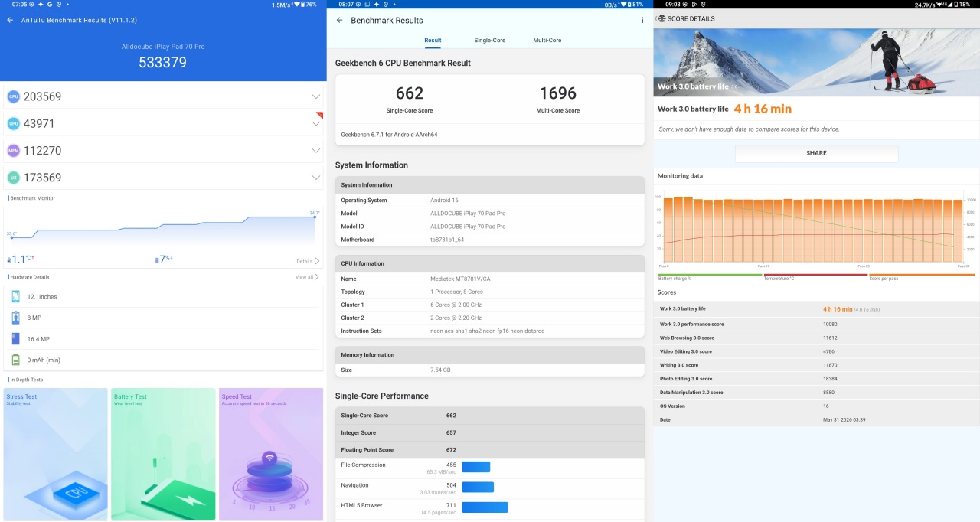The width and height of the screenshot is (980, 522).
Task: Tap the AnTuTu total score 533379
Action: click(x=162, y=63)
